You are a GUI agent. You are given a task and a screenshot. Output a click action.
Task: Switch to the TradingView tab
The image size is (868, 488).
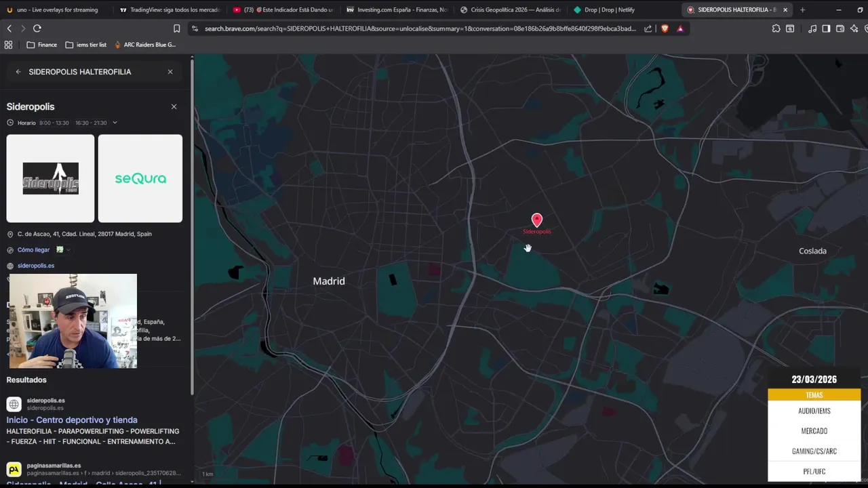169,9
